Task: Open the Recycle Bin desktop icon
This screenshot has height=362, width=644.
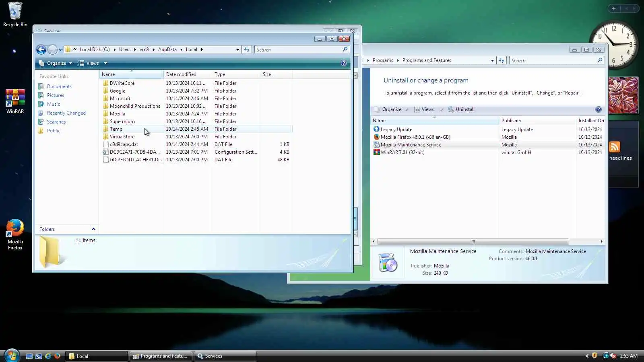Action: pyautogui.click(x=15, y=14)
